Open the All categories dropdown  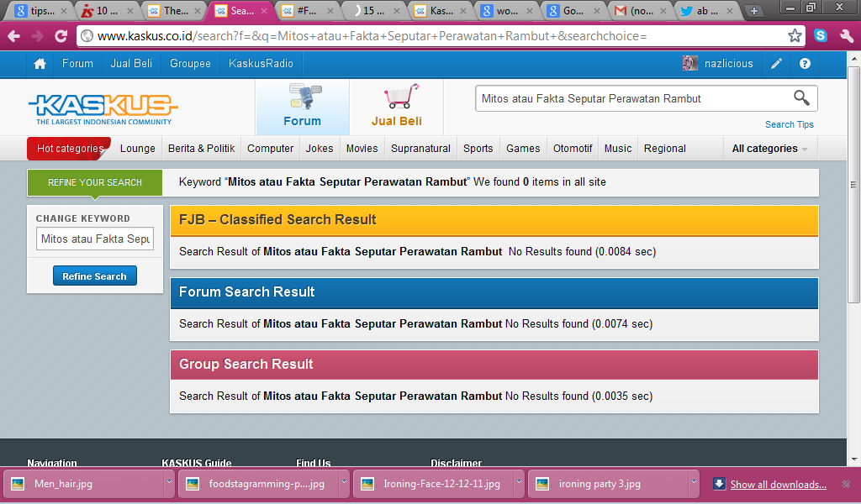(x=769, y=149)
